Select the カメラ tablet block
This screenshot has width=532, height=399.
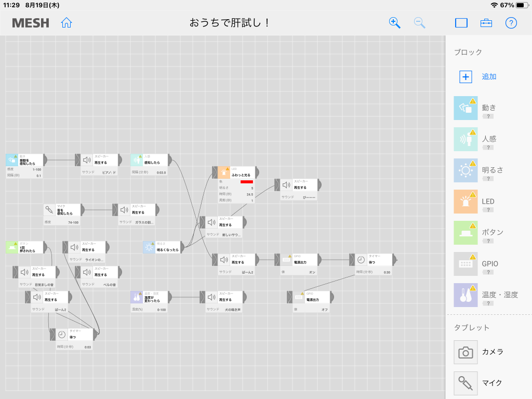tap(465, 352)
